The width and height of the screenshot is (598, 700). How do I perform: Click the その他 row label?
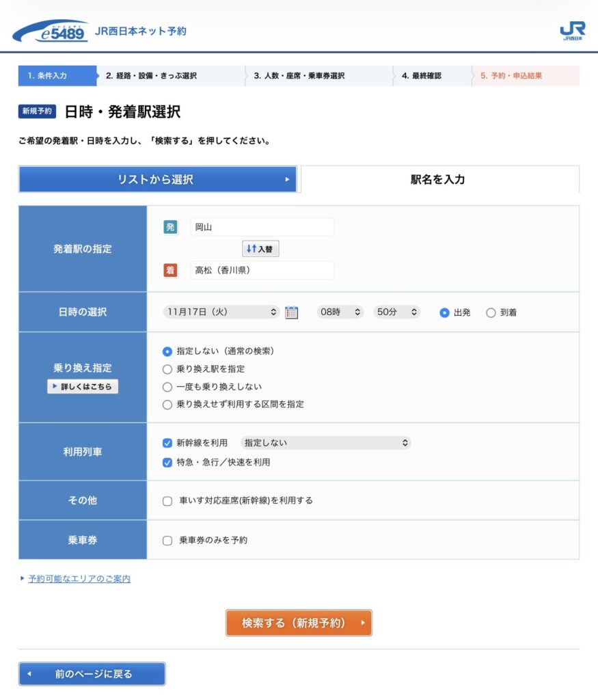click(x=83, y=500)
